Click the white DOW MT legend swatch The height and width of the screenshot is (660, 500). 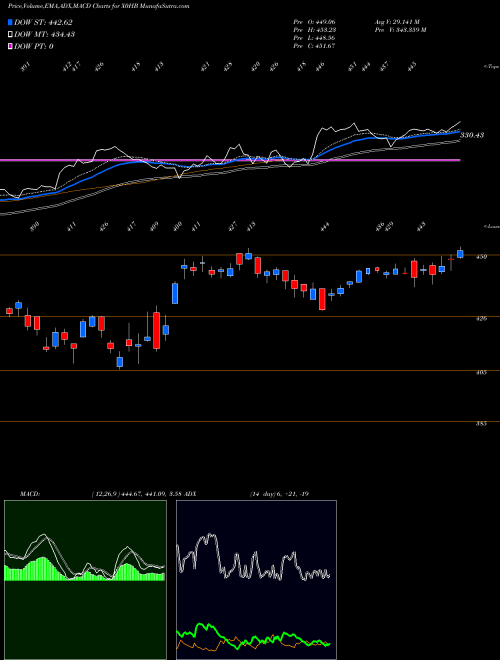pyautogui.click(x=10, y=34)
